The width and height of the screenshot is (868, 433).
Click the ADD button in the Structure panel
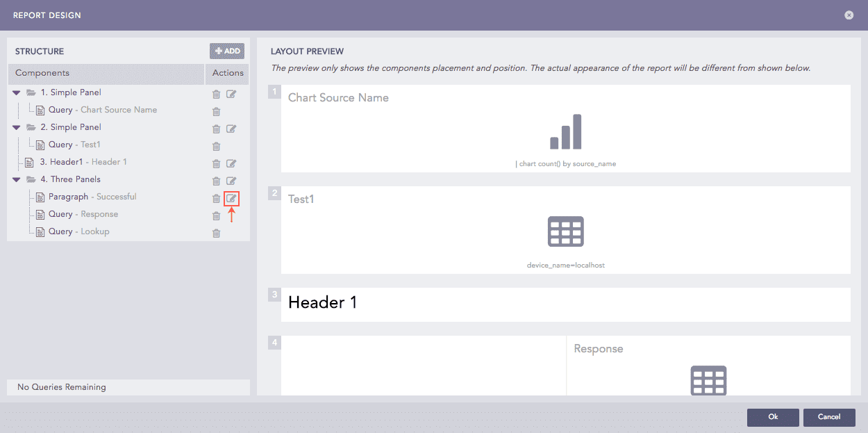tap(227, 51)
